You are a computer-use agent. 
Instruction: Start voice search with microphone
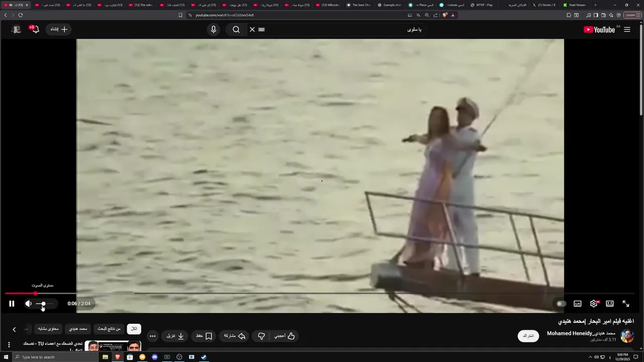click(x=213, y=30)
